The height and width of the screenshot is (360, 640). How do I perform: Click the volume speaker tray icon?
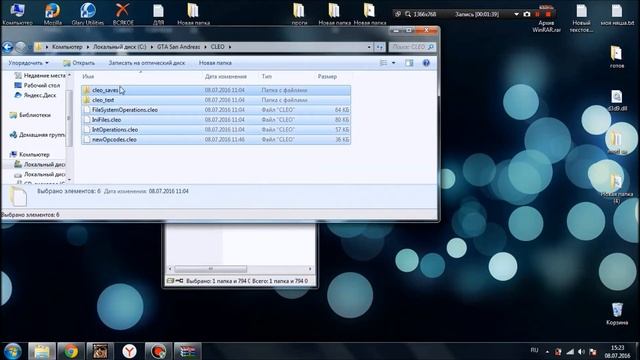coord(582,351)
